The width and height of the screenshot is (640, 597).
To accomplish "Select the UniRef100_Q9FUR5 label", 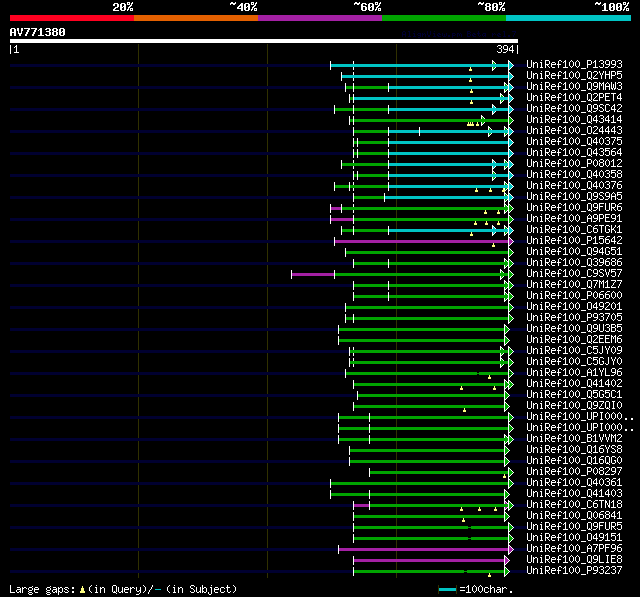I will [574, 527].
